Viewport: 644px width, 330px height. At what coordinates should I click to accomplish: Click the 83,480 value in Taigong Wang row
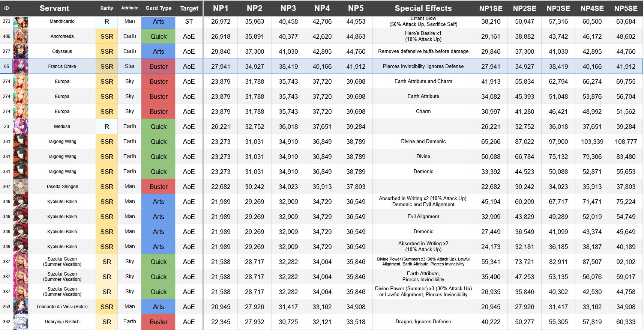coord(626,157)
